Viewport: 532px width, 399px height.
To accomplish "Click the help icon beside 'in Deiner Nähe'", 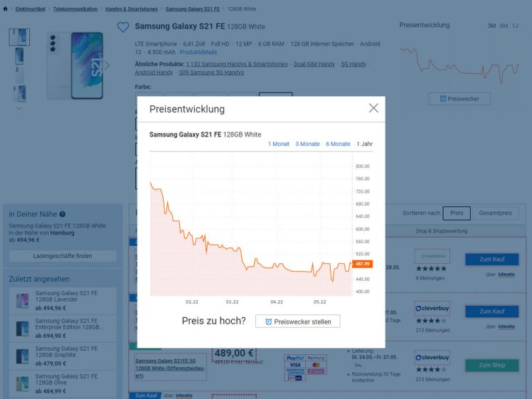I will click(63, 214).
